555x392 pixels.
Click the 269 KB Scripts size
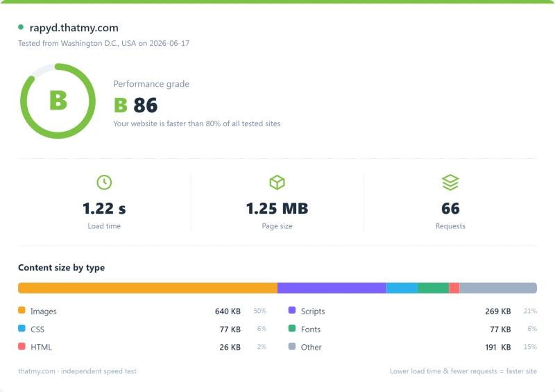pyautogui.click(x=498, y=312)
